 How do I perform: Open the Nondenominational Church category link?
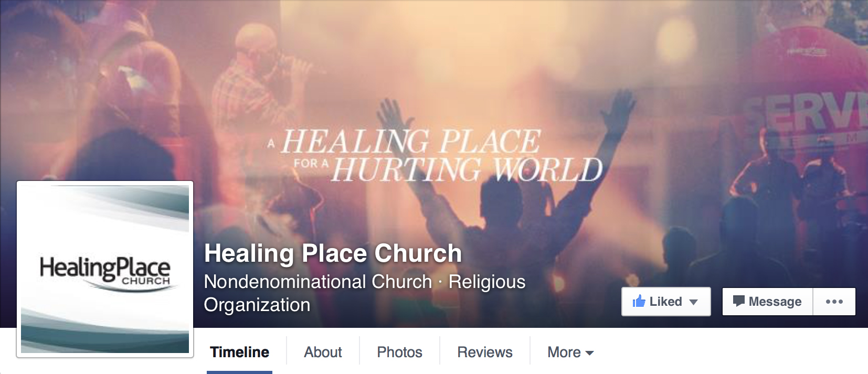pos(317,282)
